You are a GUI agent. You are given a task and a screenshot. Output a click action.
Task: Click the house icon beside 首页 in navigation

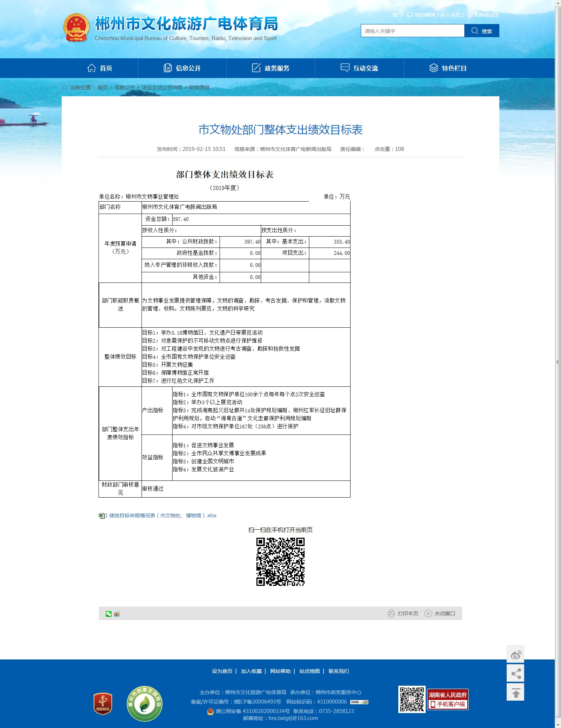pyautogui.click(x=92, y=68)
